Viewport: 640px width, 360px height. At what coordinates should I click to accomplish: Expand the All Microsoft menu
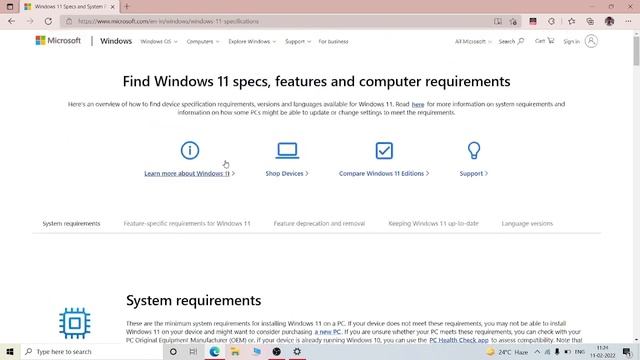coord(473,41)
